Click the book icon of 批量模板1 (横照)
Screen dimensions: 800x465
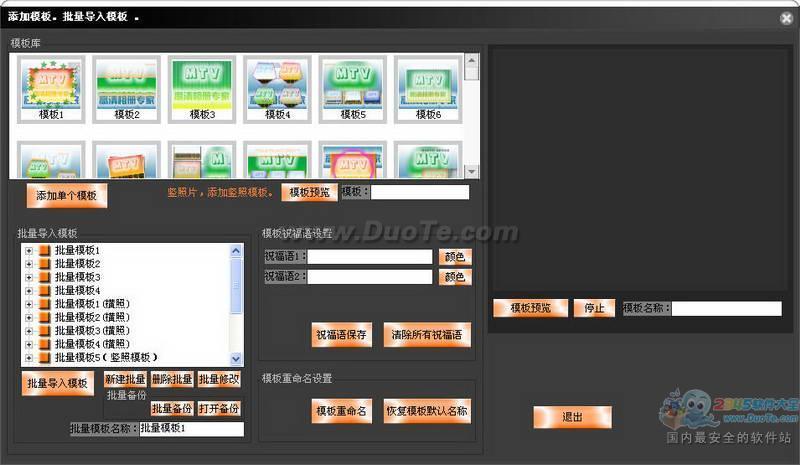coord(45,304)
